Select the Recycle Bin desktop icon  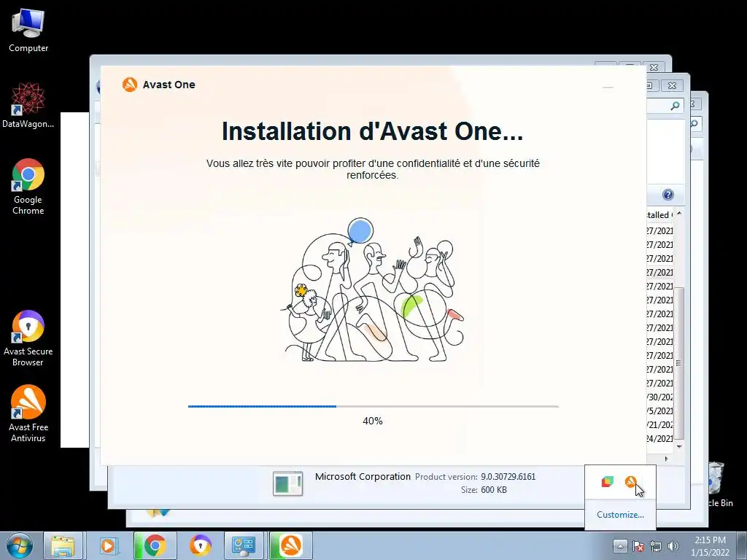(x=718, y=483)
